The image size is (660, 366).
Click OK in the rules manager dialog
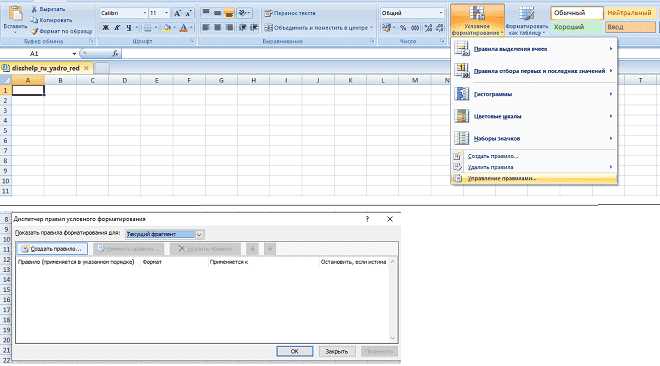pos(295,351)
